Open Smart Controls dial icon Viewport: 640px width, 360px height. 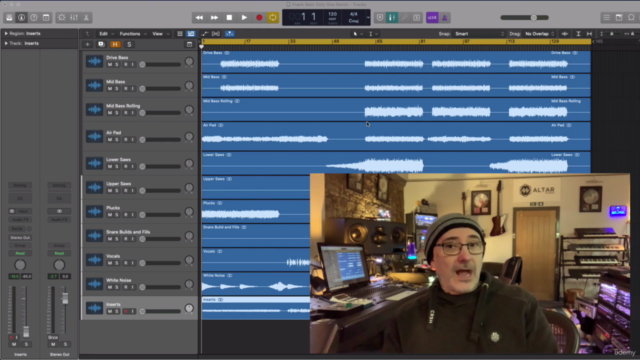[x=62, y=18]
